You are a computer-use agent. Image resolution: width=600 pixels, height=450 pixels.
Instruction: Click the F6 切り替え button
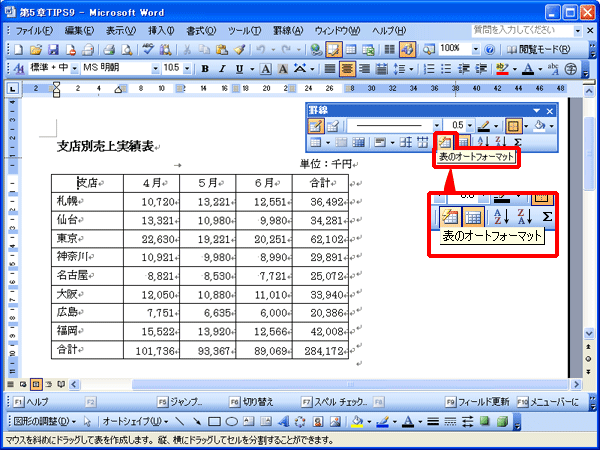point(252,402)
